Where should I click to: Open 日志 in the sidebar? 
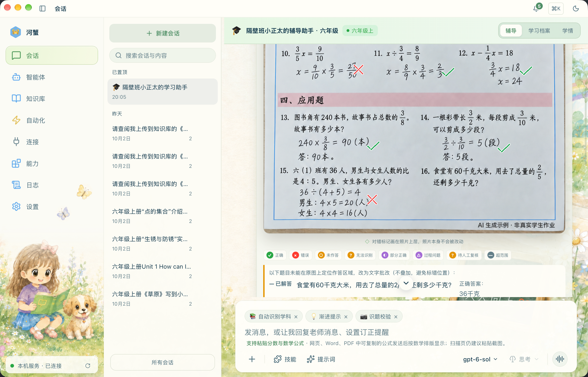52,185
